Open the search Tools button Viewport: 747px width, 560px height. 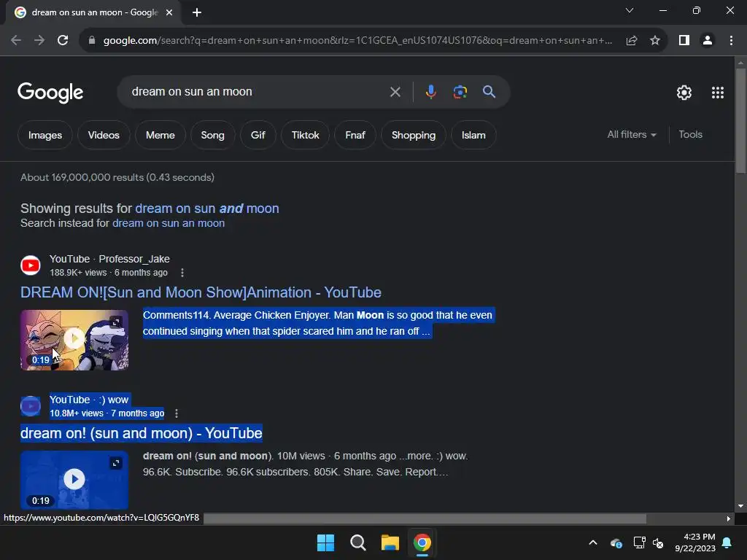pos(690,135)
